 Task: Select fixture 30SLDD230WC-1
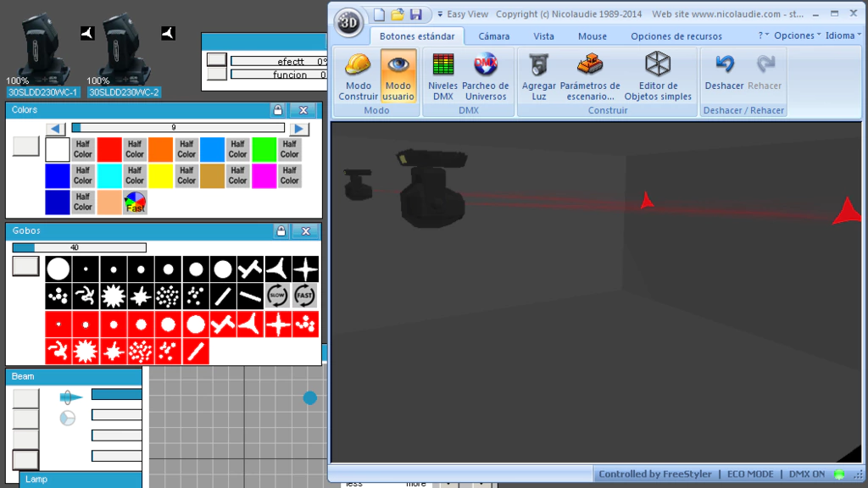pos(42,92)
